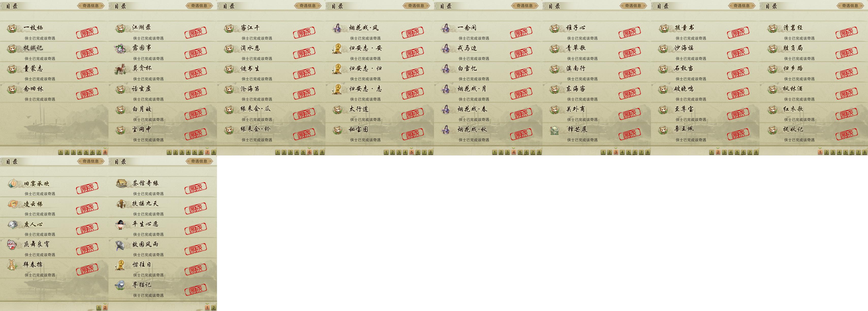Click the lion dance icon beside 庆舞良宵
868x311 pixels.
12,245
